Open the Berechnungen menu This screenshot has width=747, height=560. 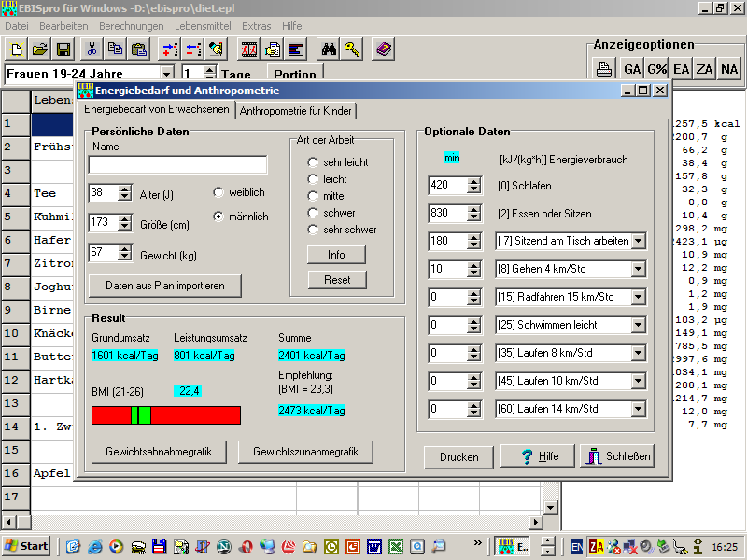pyautogui.click(x=131, y=26)
